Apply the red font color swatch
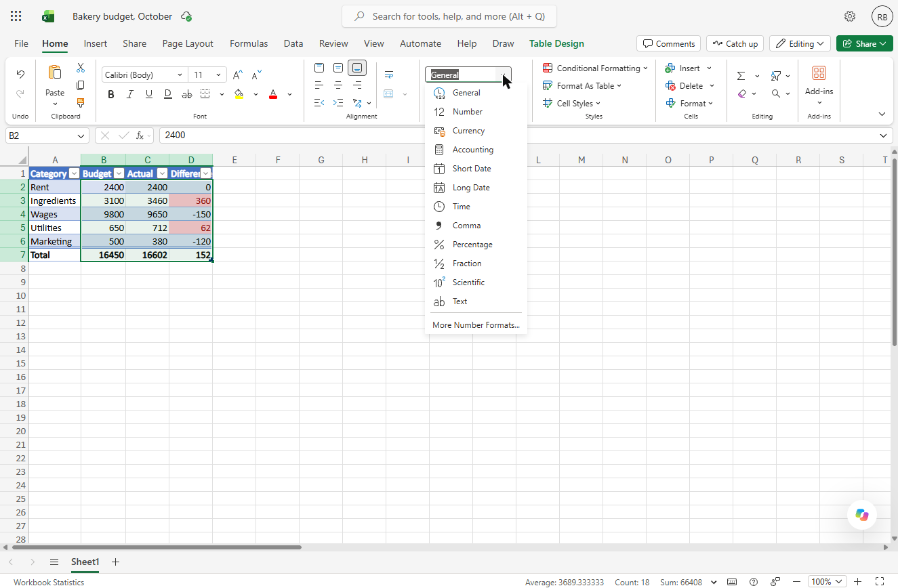The height and width of the screenshot is (588, 898). [x=273, y=94]
